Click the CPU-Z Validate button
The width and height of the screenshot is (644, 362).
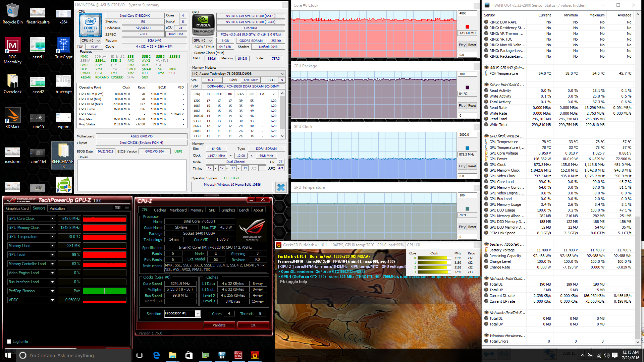coord(219,325)
